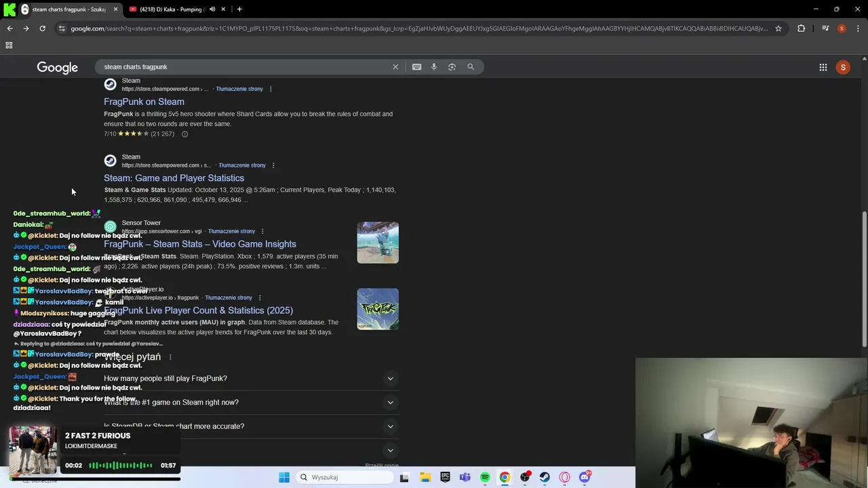Open the Sensor Tower FragPunk thumbnail image
This screenshot has width=868, height=488.
378,243
